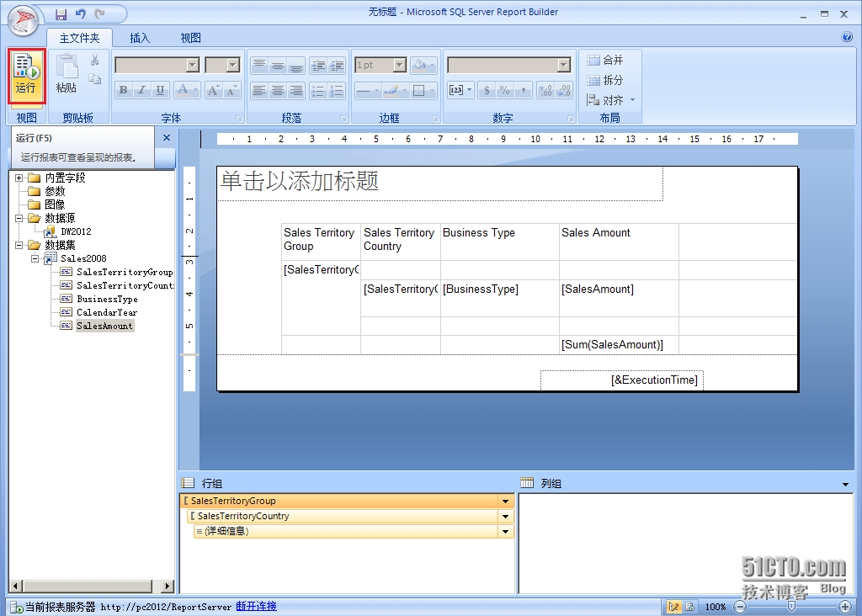Screen dimensions: 862x616
Task: Click the decrease indent icon
Action: pyautogui.click(x=318, y=66)
